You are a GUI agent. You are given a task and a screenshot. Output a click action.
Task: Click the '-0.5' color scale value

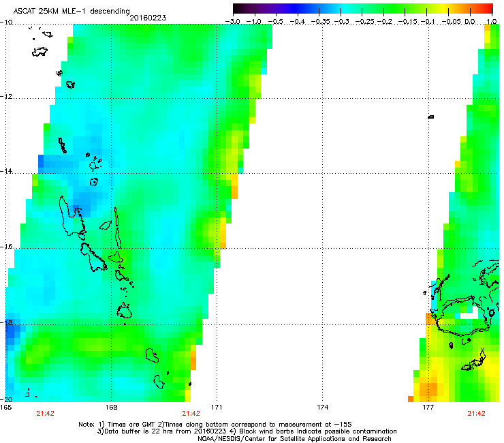tap(276, 22)
